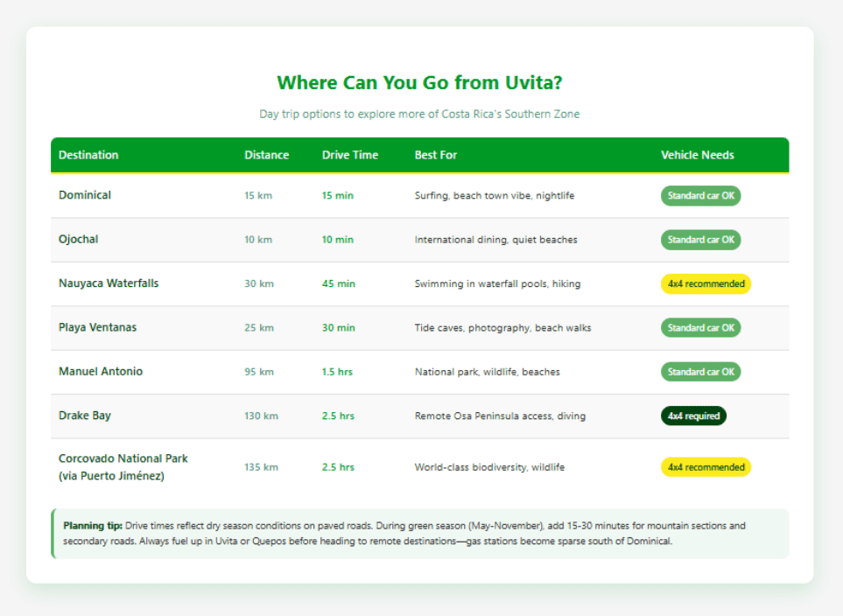The image size is (843, 616).
Task: Click the bold Planning tip label
Action: tap(93, 526)
